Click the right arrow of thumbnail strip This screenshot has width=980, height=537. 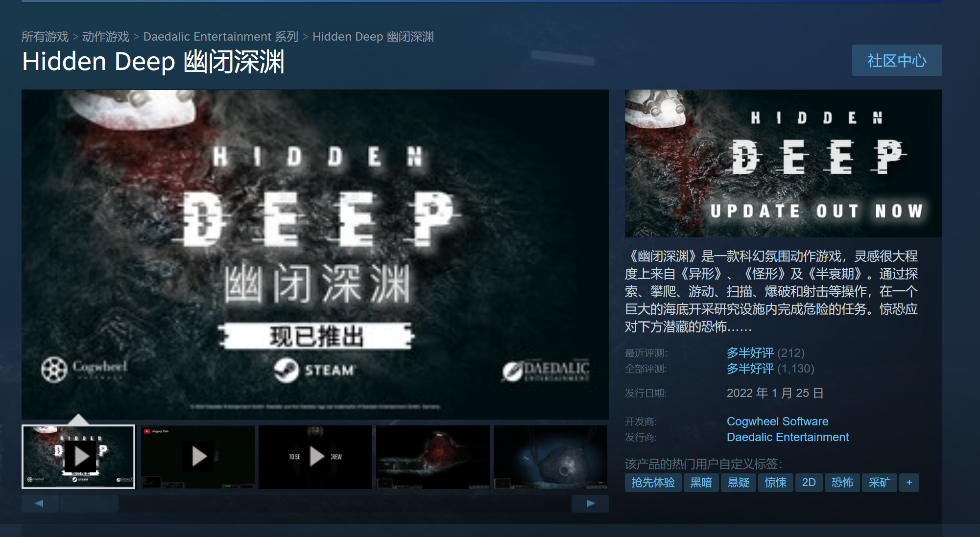tap(591, 503)
